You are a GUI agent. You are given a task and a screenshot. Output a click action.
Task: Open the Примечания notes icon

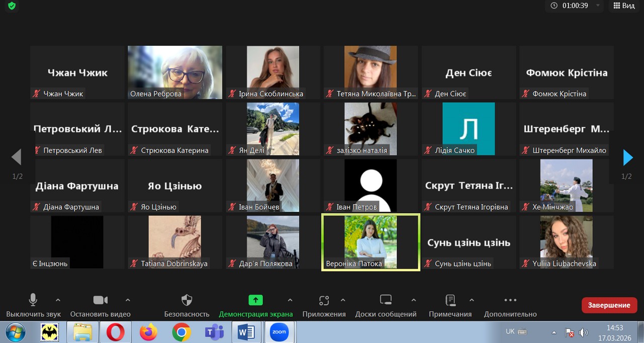[x=450, y=301]
